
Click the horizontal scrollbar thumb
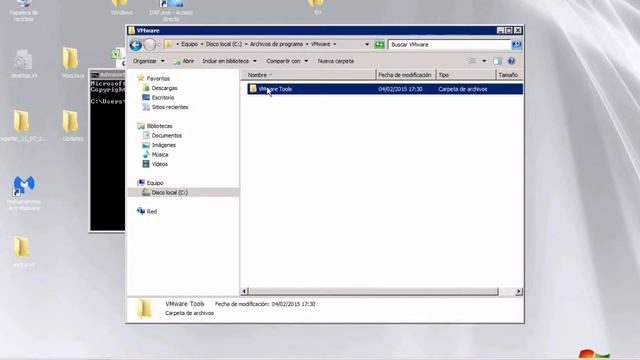tap(373, 291)
